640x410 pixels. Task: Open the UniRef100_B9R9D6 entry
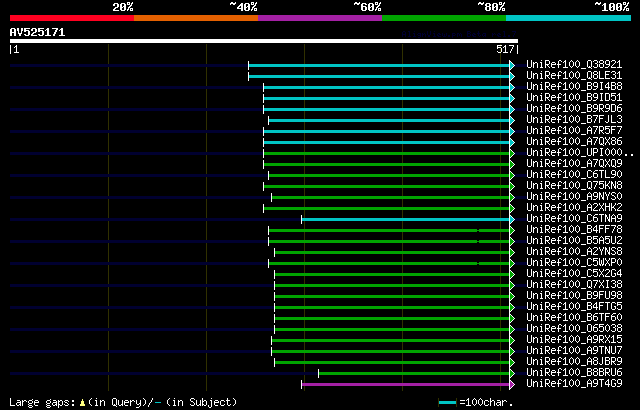point(574,109)
